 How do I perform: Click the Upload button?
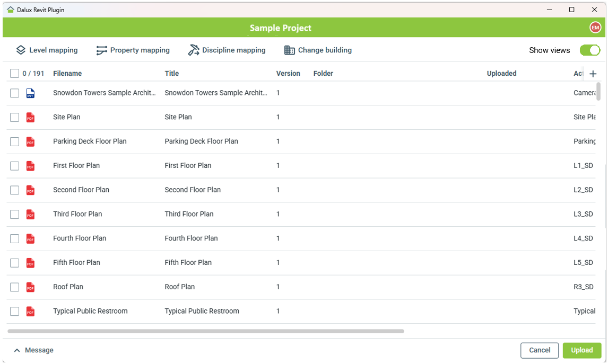coord(581,350)
